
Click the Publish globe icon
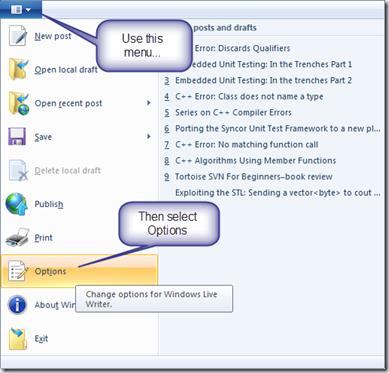click(x=17, y=204)
